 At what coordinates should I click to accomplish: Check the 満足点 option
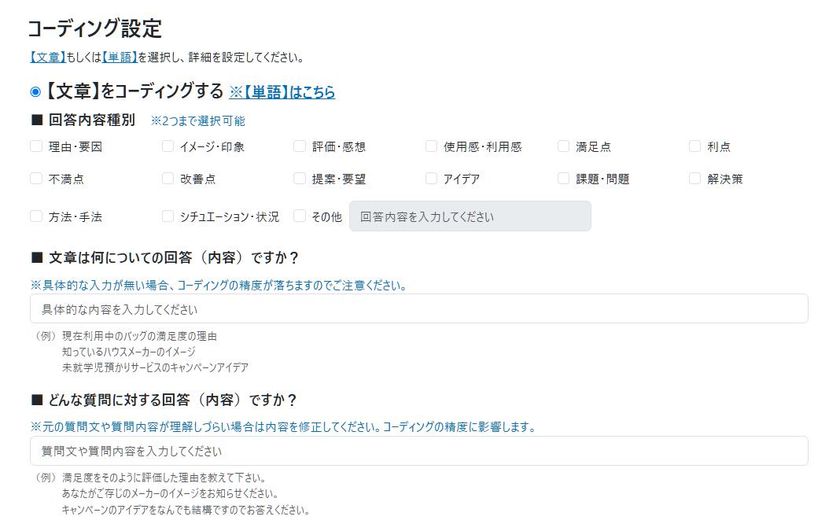click(564, 147)
